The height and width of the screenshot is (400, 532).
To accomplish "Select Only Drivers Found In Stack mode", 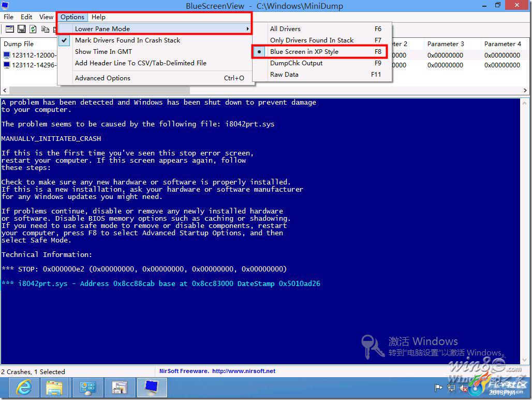I will [322, 40].
